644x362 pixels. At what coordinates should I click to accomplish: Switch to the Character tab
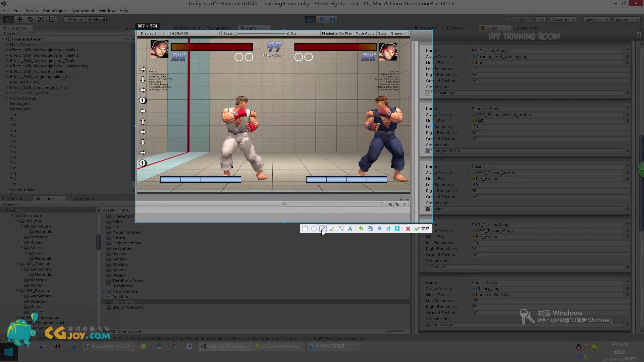point(527,28)
